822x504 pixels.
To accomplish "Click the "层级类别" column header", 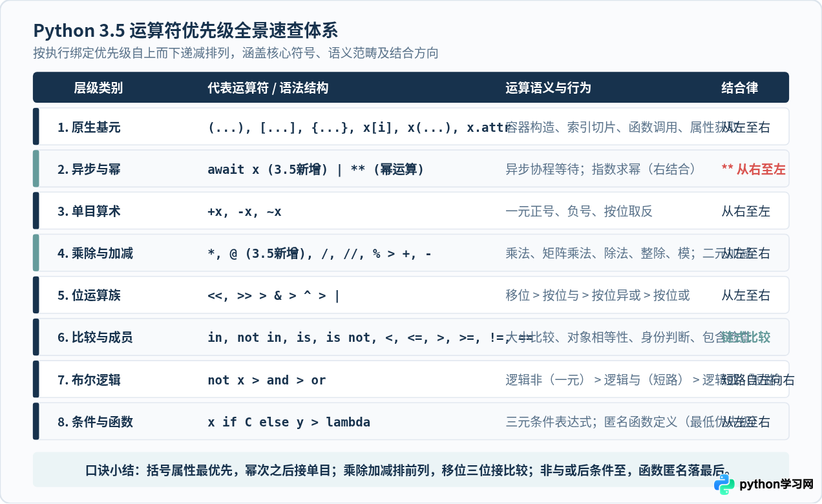I will 98,88.
